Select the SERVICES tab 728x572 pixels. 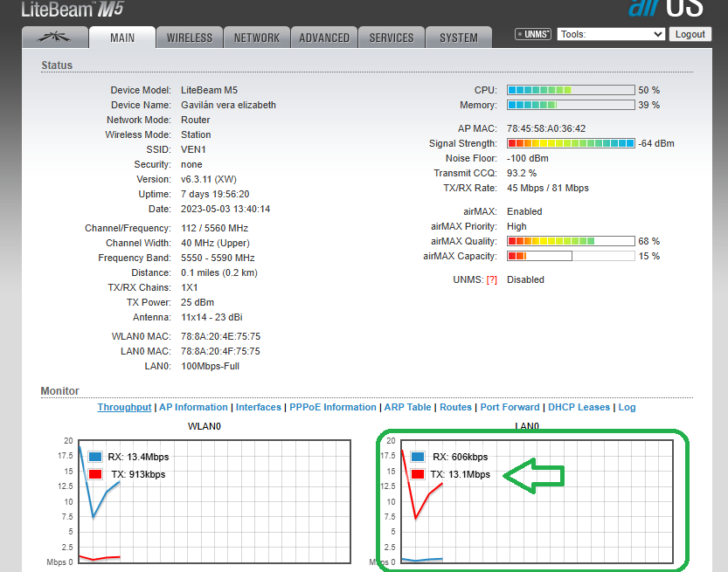tap(391, 38)
